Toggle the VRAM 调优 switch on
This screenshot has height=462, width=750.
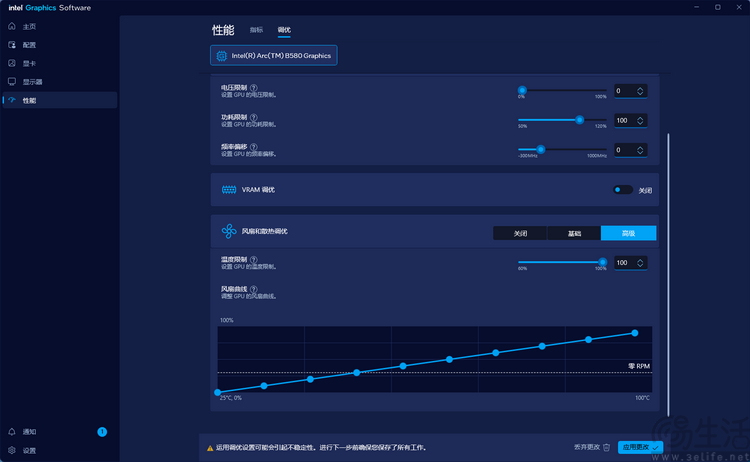click(623, 190)
